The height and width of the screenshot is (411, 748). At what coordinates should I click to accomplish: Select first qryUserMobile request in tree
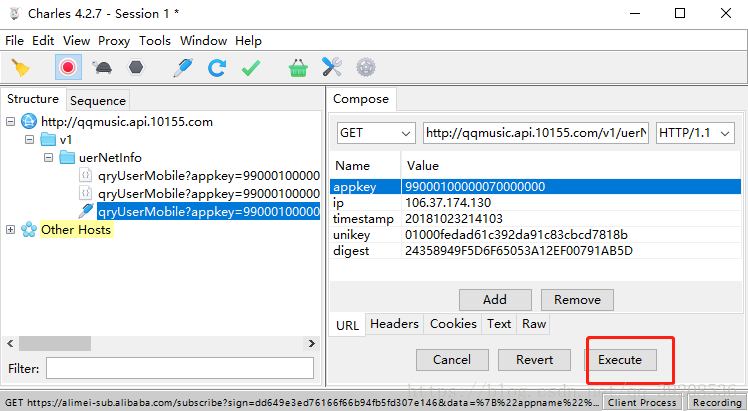(209, 175)
